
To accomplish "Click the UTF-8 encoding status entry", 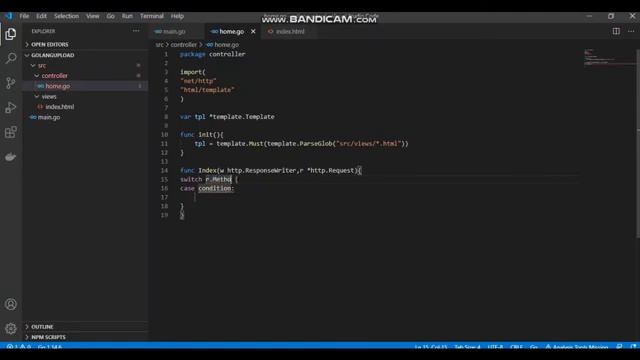I will tap(495, 347).
